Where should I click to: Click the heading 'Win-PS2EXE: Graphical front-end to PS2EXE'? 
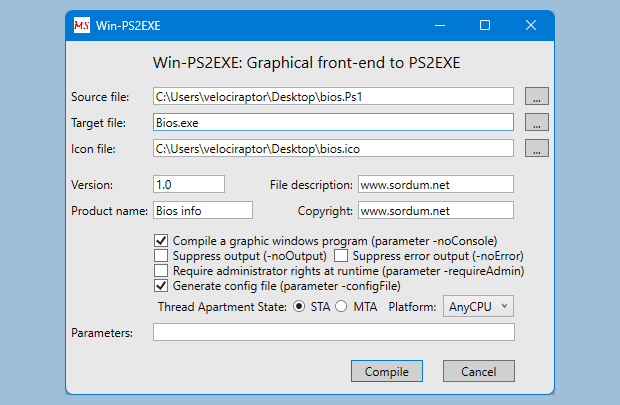click(307, 63)
